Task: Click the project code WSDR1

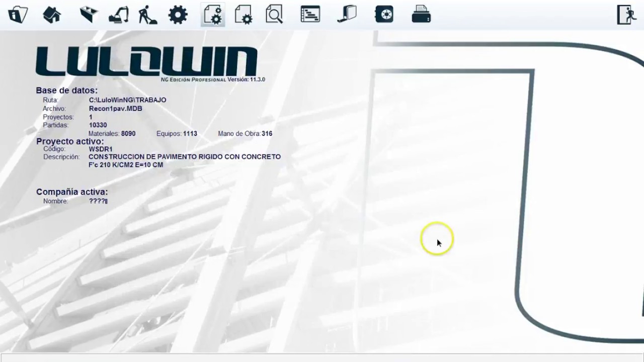Action: 101,149
